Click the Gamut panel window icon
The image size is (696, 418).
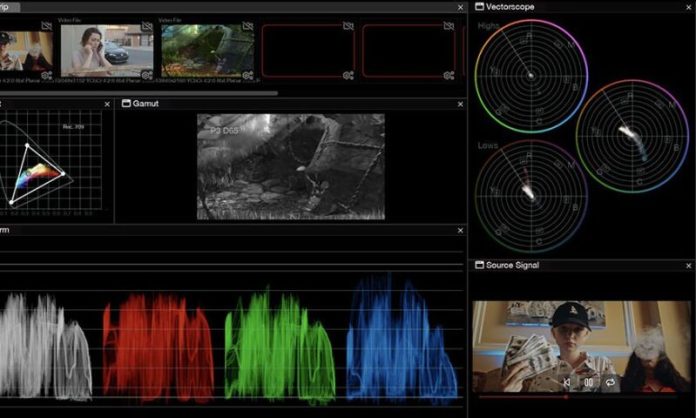[125, 104]
